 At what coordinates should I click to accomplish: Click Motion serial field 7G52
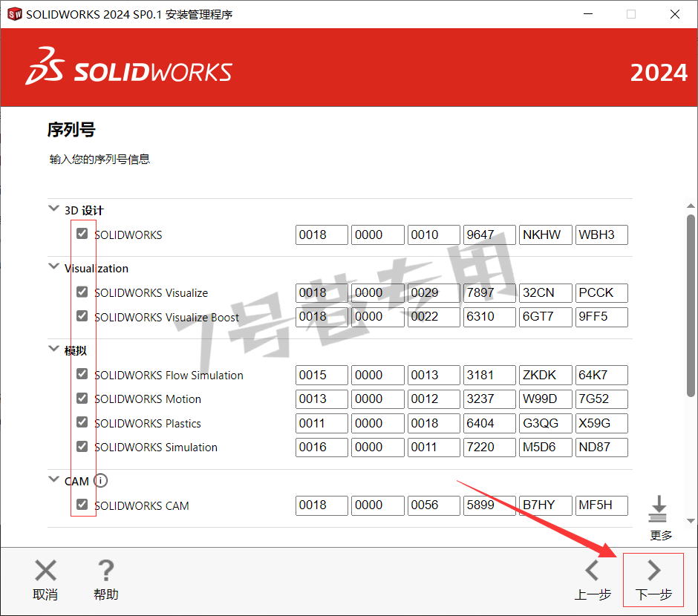(x=601, y=399)
